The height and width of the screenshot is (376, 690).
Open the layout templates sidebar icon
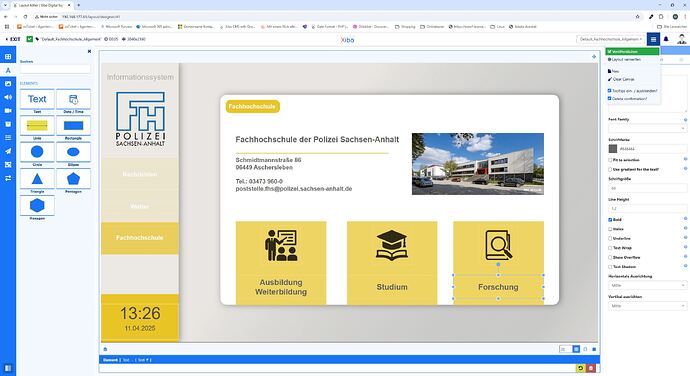coord(8,165)
